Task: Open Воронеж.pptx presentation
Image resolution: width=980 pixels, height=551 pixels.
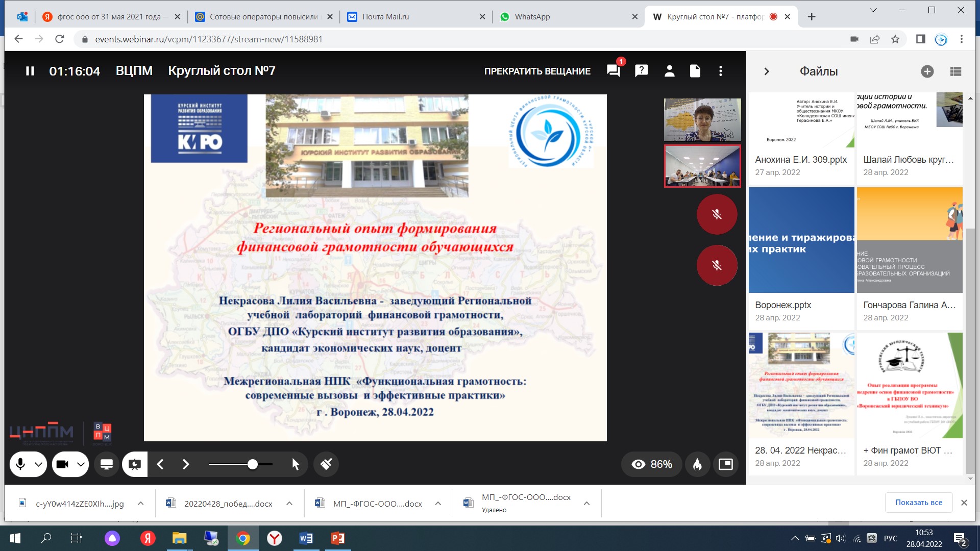Action: (801, 258)
